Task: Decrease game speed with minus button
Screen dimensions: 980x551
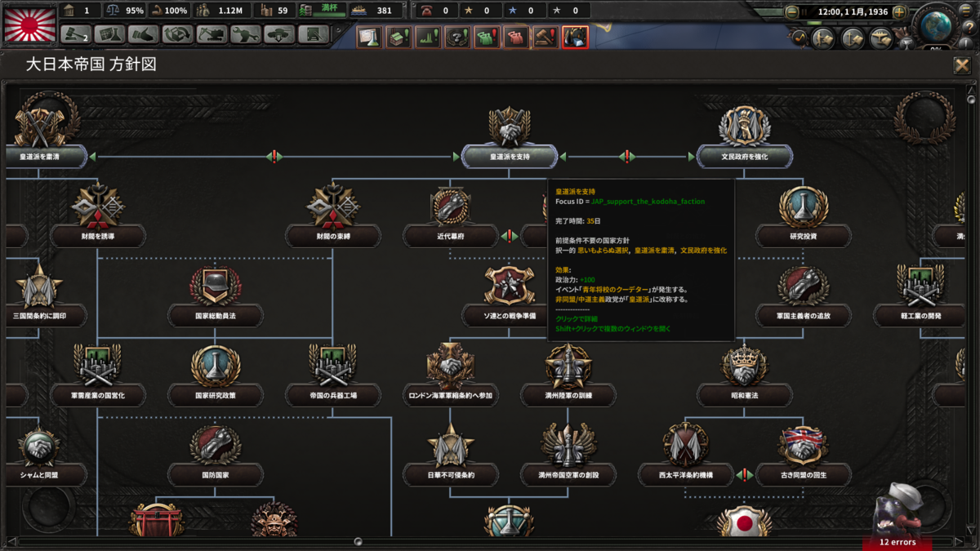Action: pos(791,11)
